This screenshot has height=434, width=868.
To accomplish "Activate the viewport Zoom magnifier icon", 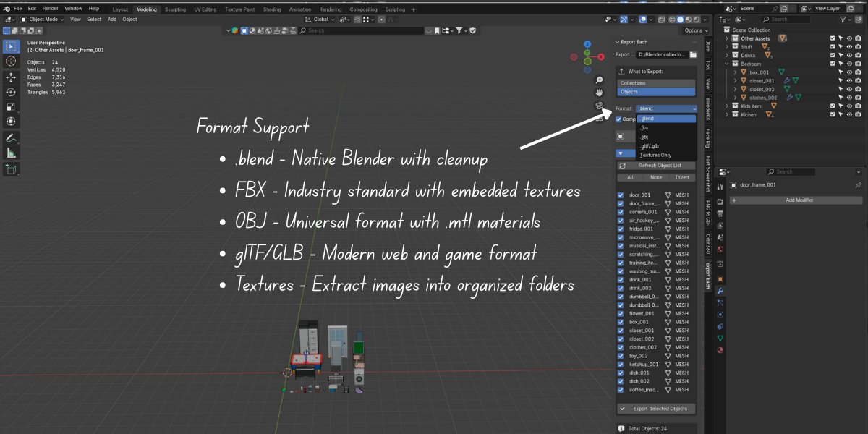I will (600, 80).
